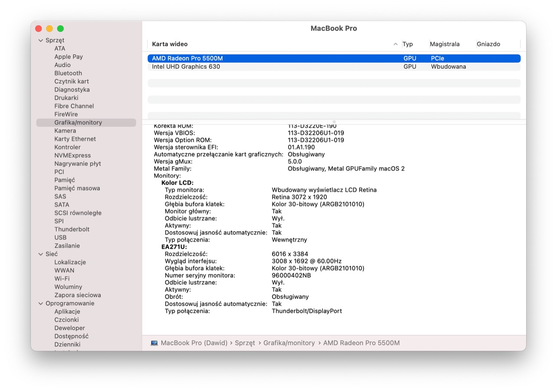Select Wi-Fi under Sieć
The height and width of the screenshot is (392, 557).
62,279
